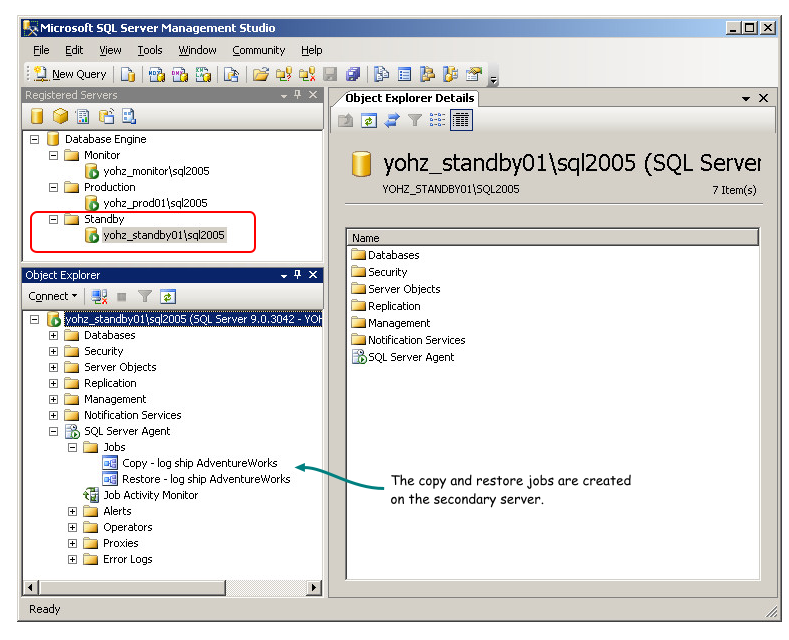Collapse the Production server group

tap(53, 188)
